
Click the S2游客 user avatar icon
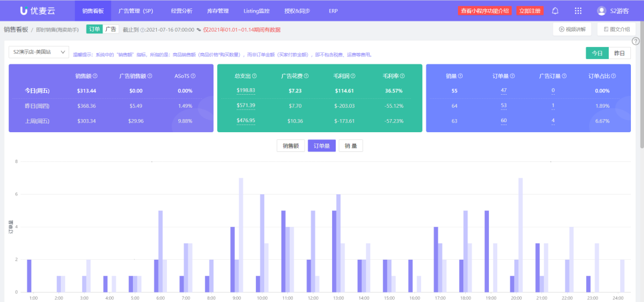click(x=602, y=11)
